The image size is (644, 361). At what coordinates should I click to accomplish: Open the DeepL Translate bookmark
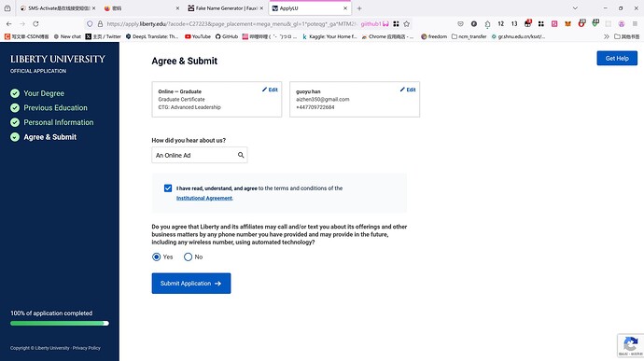click(x=152, y=36)
